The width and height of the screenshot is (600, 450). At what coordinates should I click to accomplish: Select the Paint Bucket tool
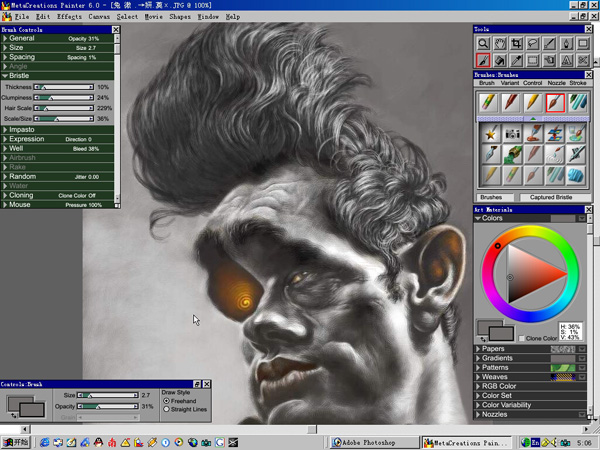[500, 60]
